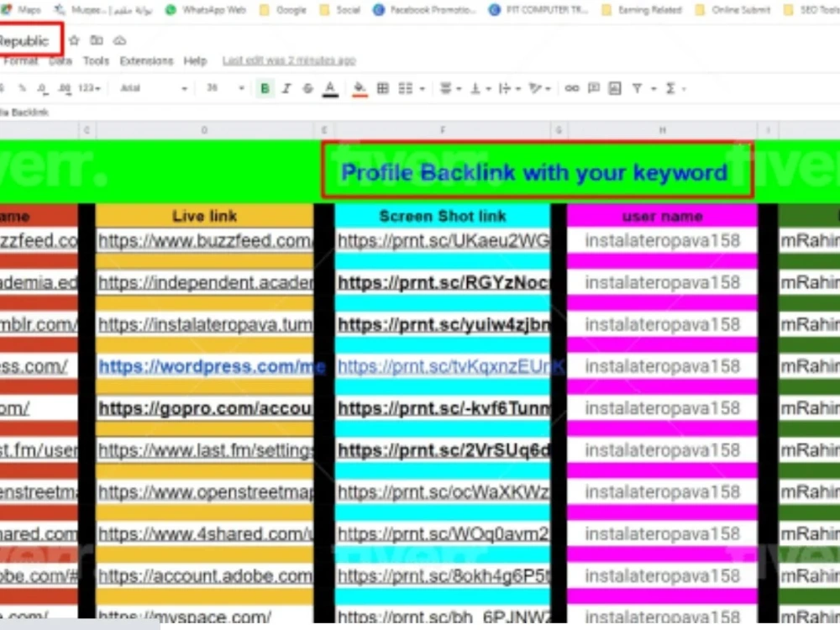The height and width of the screenshot is (630, 840).
Task: Click the merge cells icon
Action: click(x=406, y=88)
